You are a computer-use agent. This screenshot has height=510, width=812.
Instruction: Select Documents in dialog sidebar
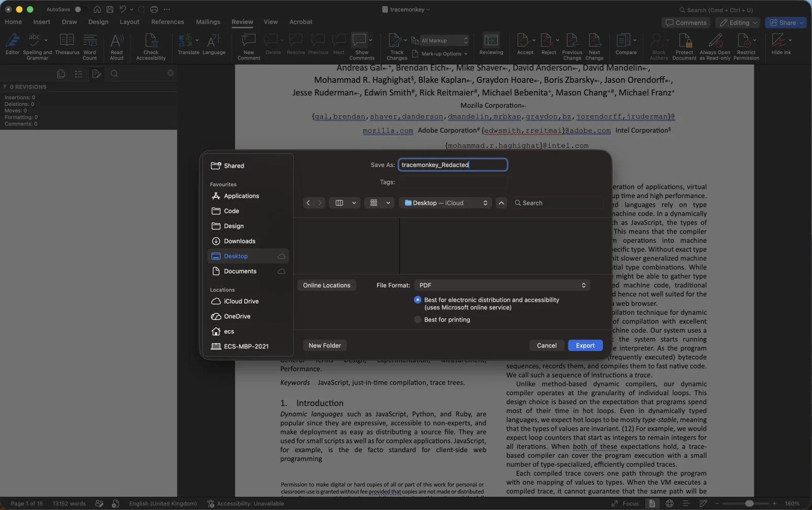coord(248,271)
